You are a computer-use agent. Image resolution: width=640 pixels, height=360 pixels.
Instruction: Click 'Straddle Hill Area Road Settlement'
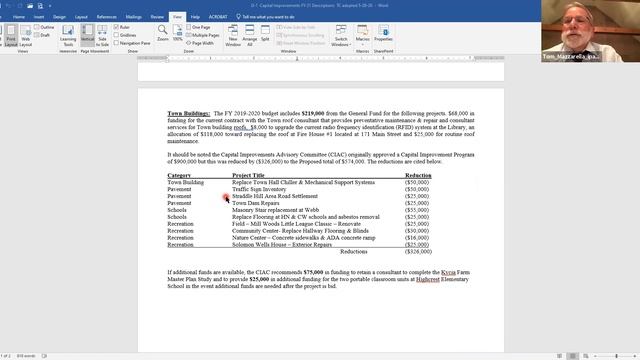tap(275, 196)
